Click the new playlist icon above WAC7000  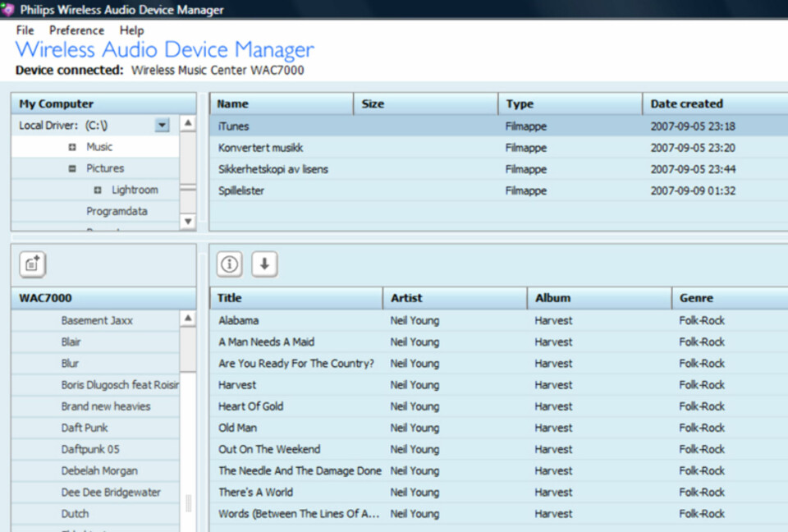[x=33, y=264]
